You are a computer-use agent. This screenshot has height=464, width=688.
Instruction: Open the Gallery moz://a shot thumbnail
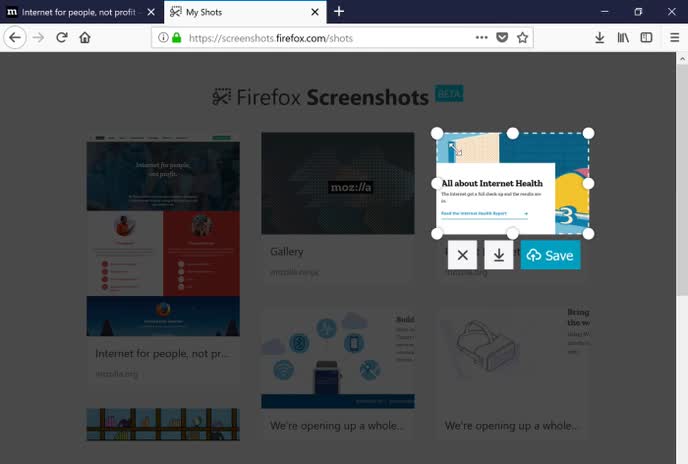point(338,183)
